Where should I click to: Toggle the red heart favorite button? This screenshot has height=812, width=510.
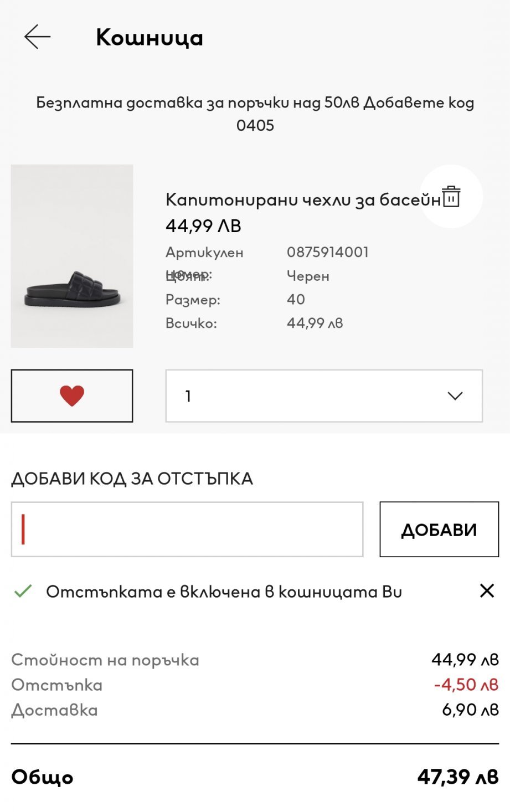pos(72,395)
